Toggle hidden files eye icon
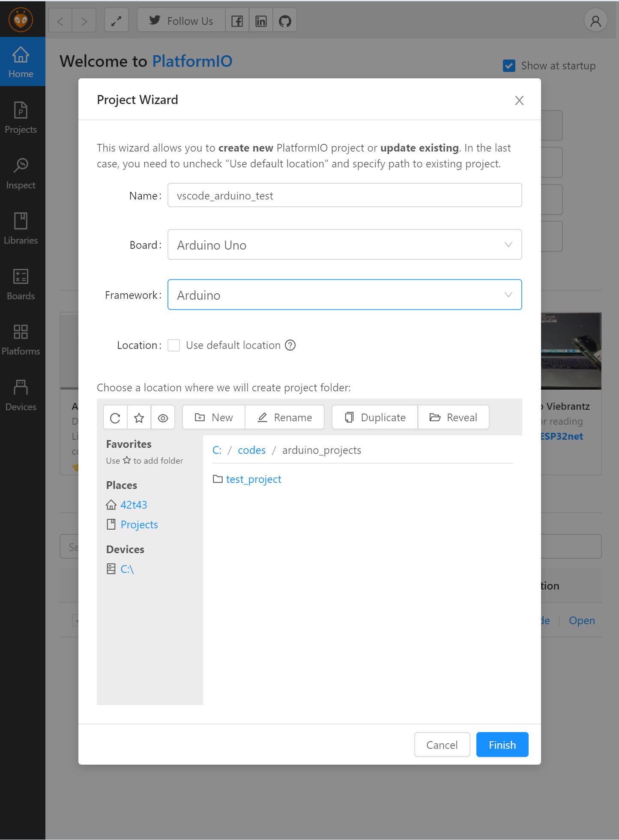 (x=163, y=417)
